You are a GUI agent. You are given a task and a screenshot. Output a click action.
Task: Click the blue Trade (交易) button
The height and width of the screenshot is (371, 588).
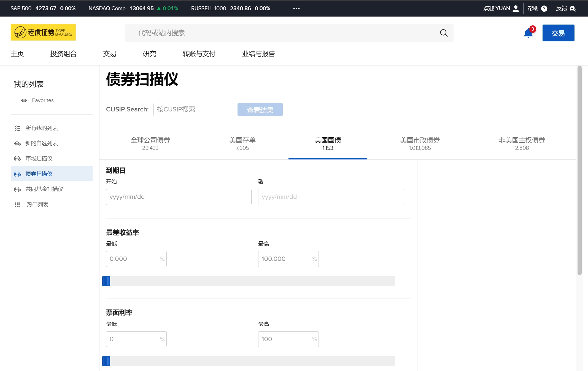coord(558,33)
